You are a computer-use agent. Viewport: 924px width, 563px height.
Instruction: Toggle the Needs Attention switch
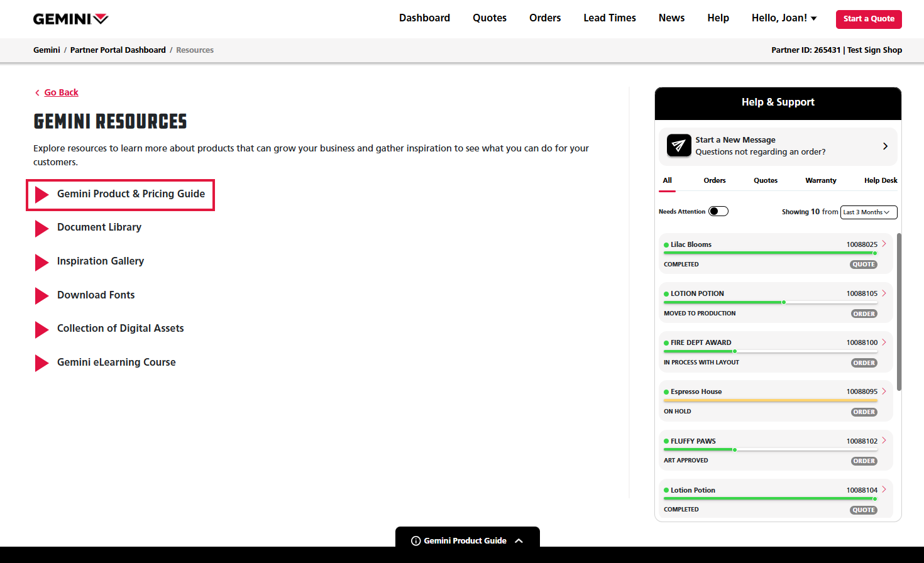(x=718, y=212)
